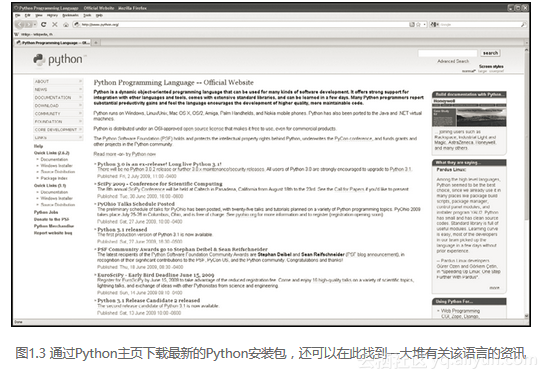Select the userpref screen style

496,71
